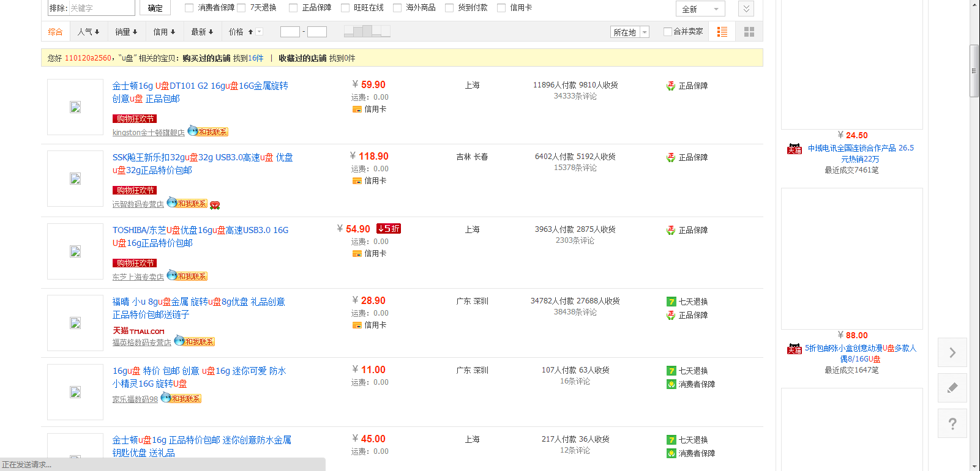This screenshot has width=980, height=471.
Task: Click the right arrow sidebar icon
Action: pyautogui.click(x=952, y=352)
